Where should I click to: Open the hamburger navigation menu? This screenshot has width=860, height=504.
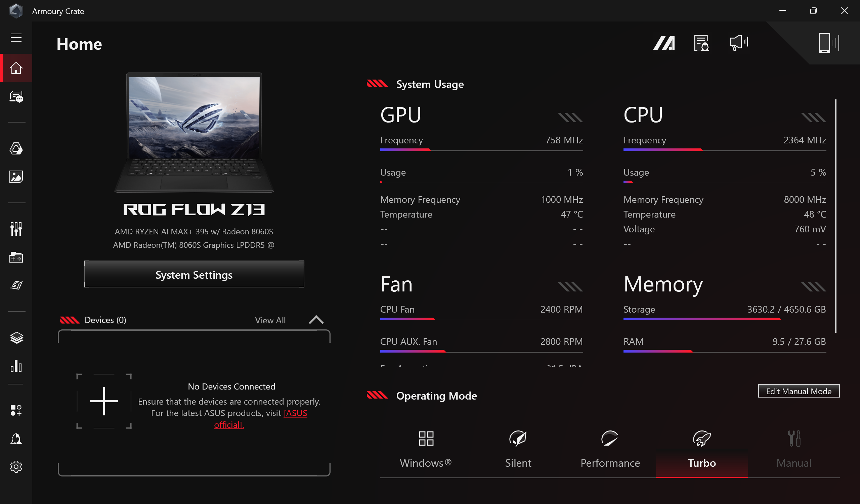click(16, 38)
